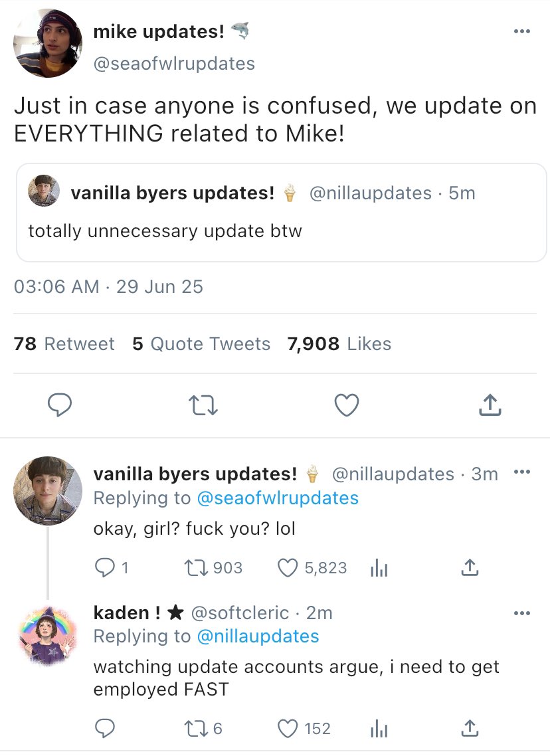View the 7,908 Likes list
550x756 pixels.
[x=339, y=343]
